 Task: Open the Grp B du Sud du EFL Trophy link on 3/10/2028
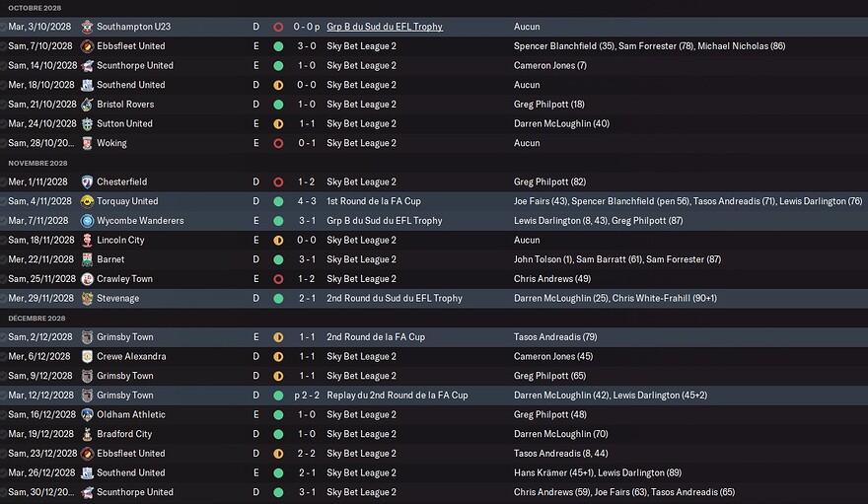tap(385, 27)
